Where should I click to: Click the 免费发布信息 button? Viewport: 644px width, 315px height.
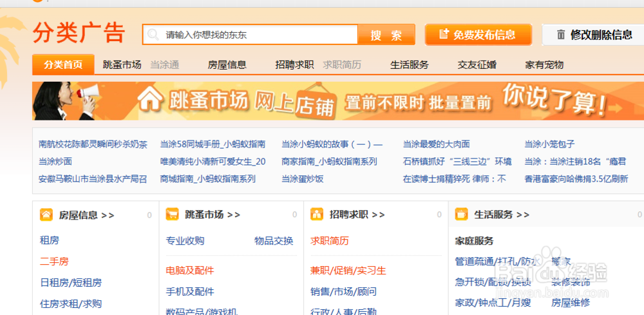(478, 35)
